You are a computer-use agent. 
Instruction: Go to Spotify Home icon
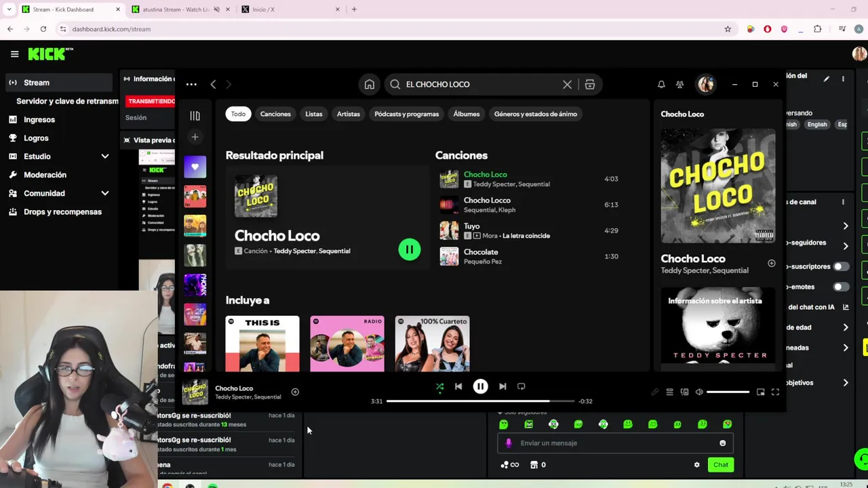coord(369,84)
